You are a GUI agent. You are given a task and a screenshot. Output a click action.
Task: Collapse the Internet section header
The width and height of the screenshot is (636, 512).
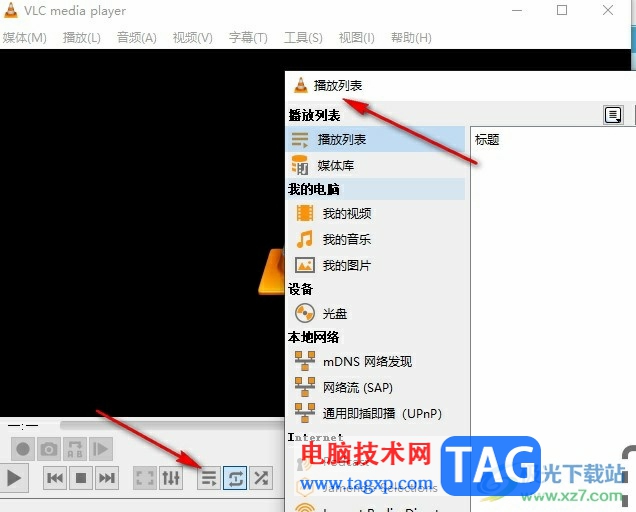coord(316,437)
